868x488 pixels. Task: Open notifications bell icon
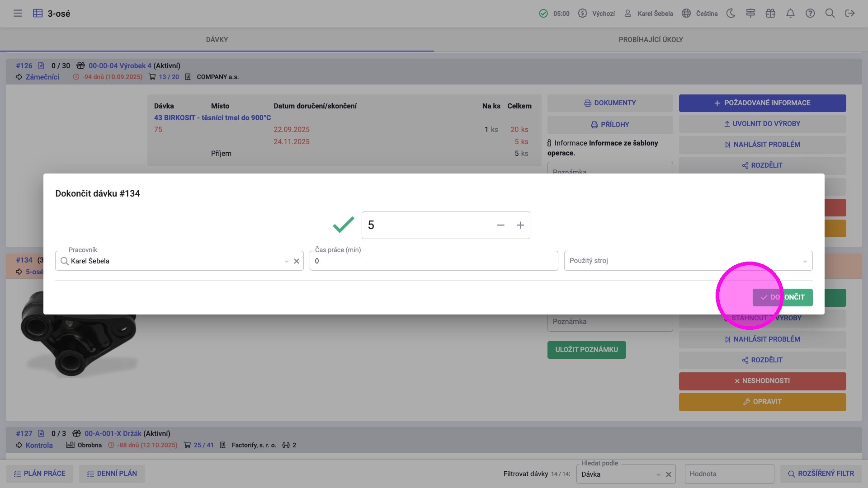(x=790, y=14)
